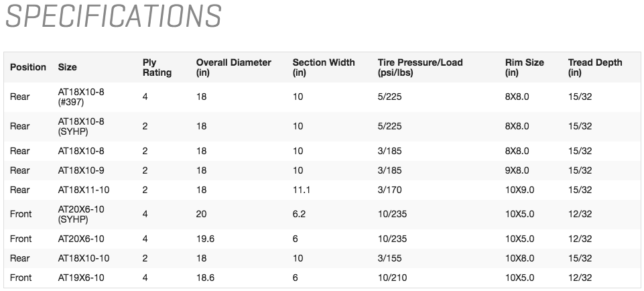
Task: Select the AT18X11-10 size cell
Action: [x=84, y=190]
